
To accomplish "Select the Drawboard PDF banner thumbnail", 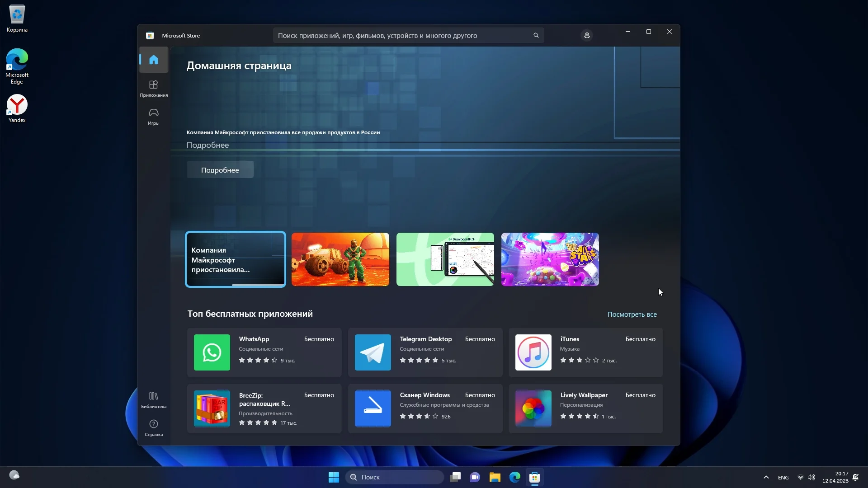I will pyautogui.click(x=445, y=259).
